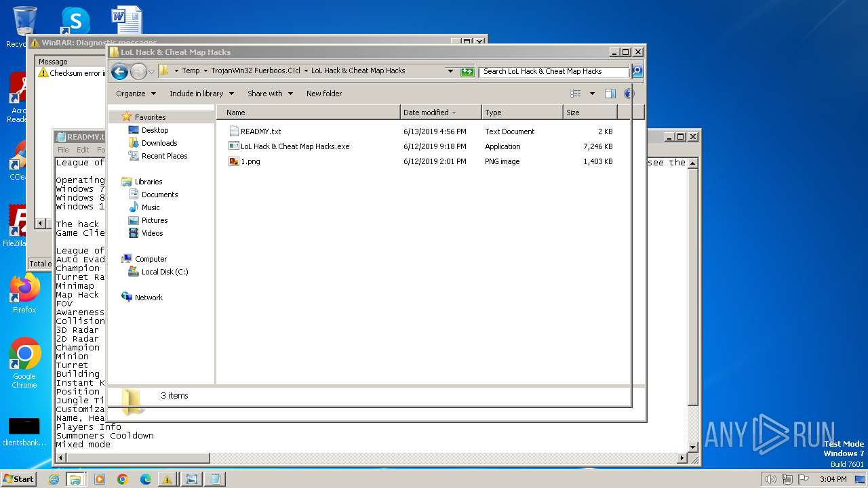Open the Share with menu
868x488 pixels.
pos(270,94)
